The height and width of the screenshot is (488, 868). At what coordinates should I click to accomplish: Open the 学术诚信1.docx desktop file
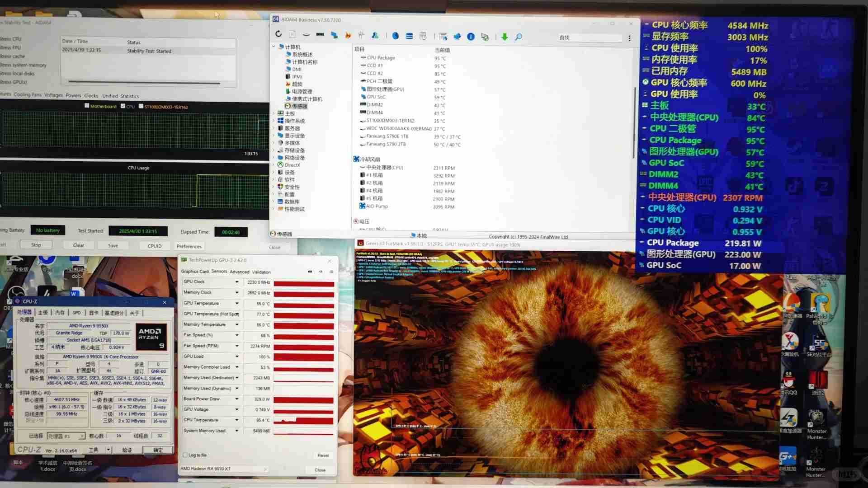coord(47,466)
